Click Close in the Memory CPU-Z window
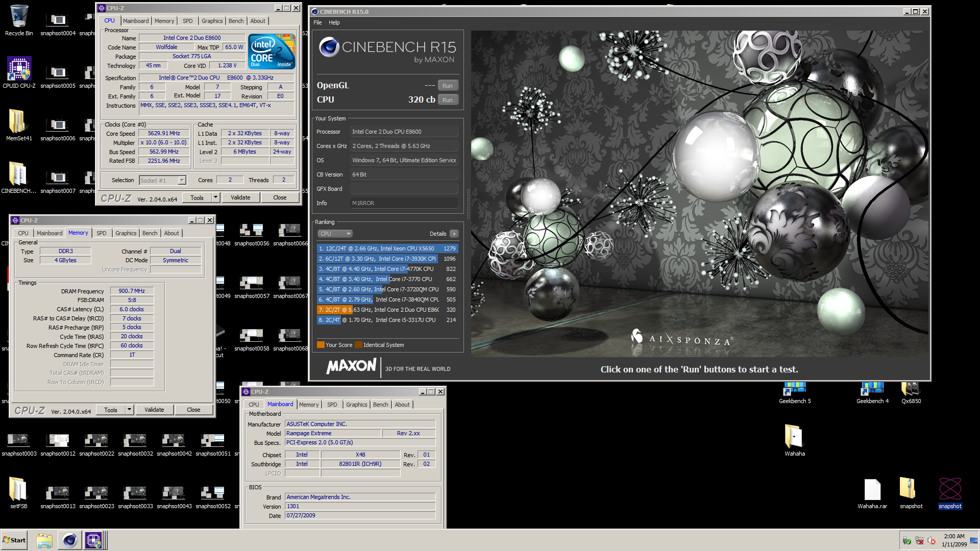Image resolution: width=980 pixels, height=551 pixels. [193, 410]
